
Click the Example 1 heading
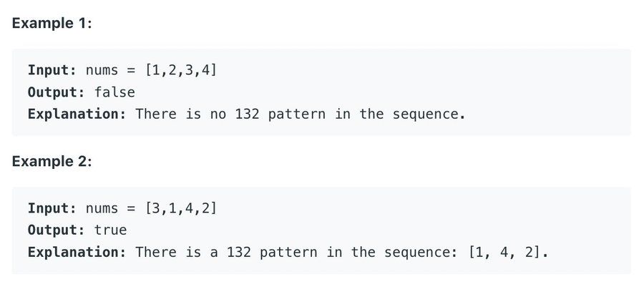[x=52, y=23]
